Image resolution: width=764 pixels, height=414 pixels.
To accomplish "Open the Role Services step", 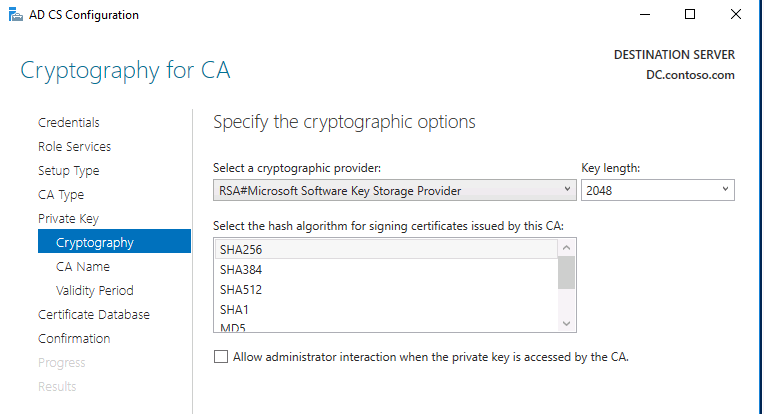I will click(74, 147).
